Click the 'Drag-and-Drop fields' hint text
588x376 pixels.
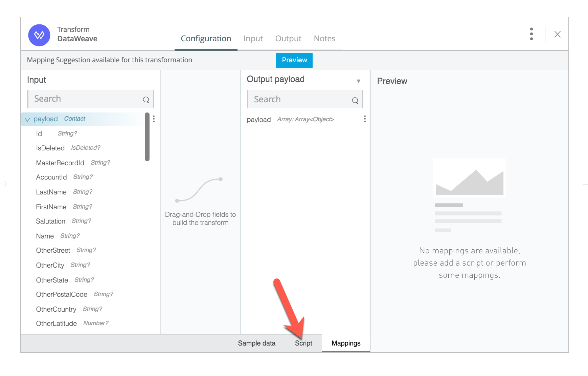click(200, 218)
